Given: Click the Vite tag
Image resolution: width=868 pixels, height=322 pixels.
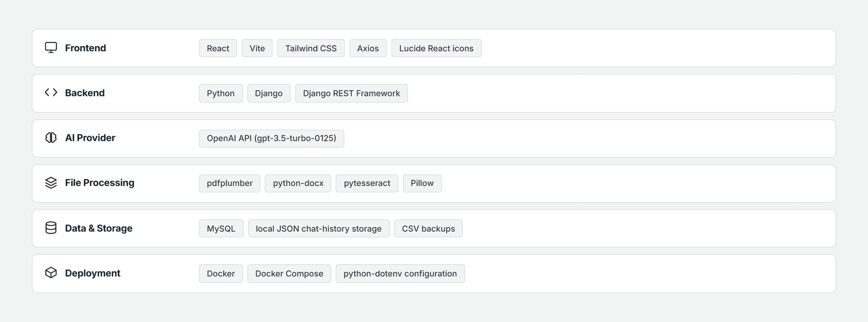Looking at the screenshot, I should 257,48.
